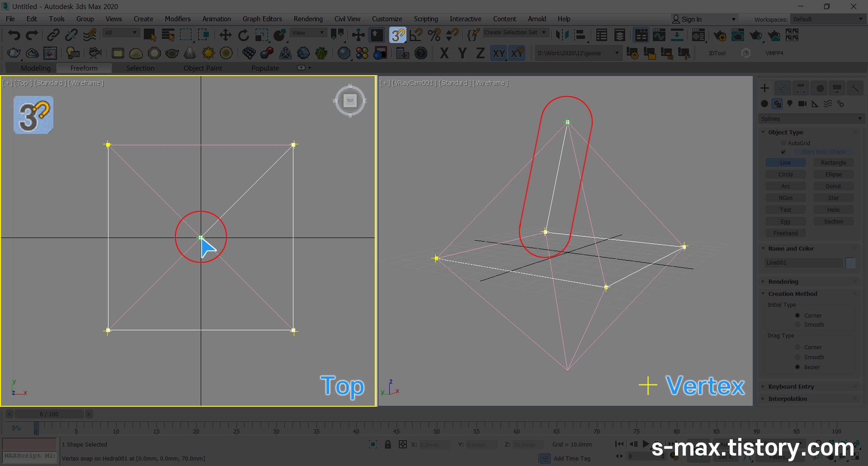Click the Helix spline button
Image resolution: width=868 pixels, height=466 pixels.
(834, 209)
